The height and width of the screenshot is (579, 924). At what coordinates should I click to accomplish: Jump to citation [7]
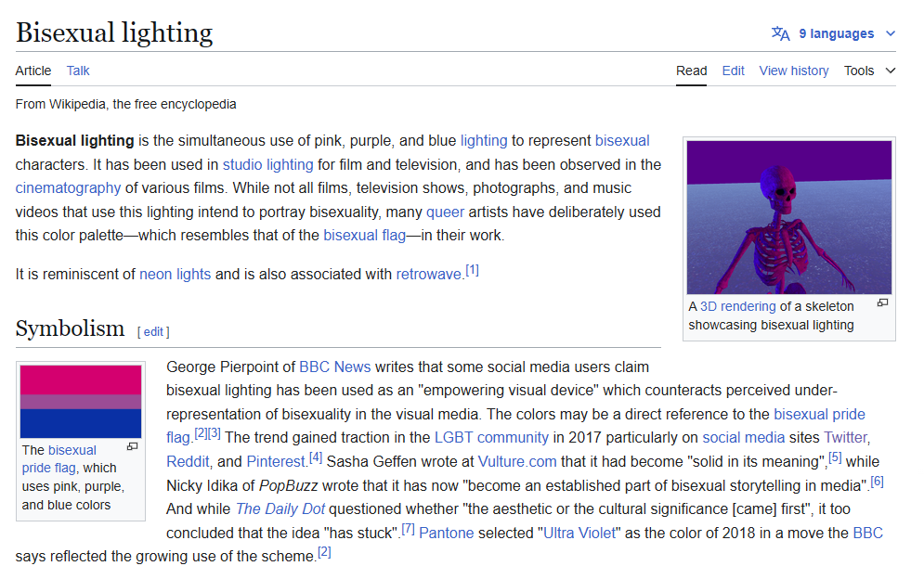coord(408,530)
